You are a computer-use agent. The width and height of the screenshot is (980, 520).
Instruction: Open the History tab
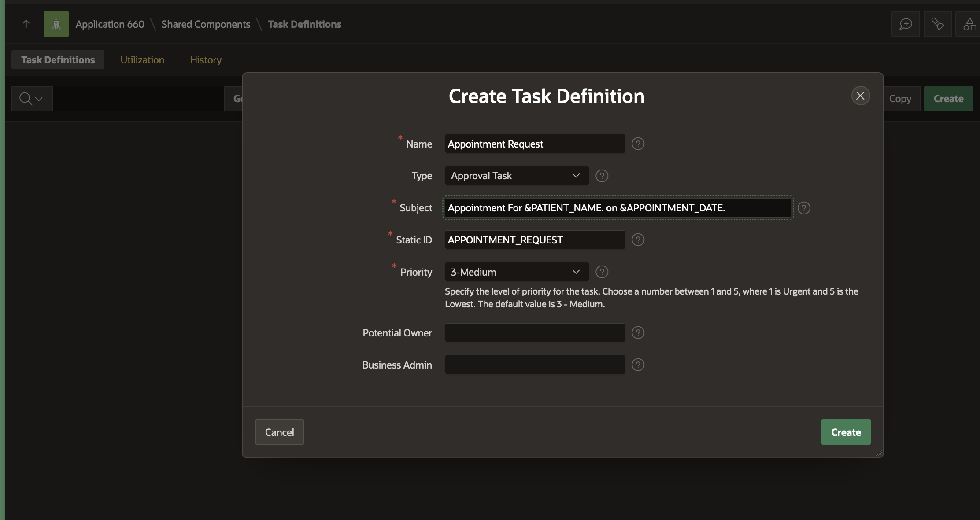coord(206,60)
